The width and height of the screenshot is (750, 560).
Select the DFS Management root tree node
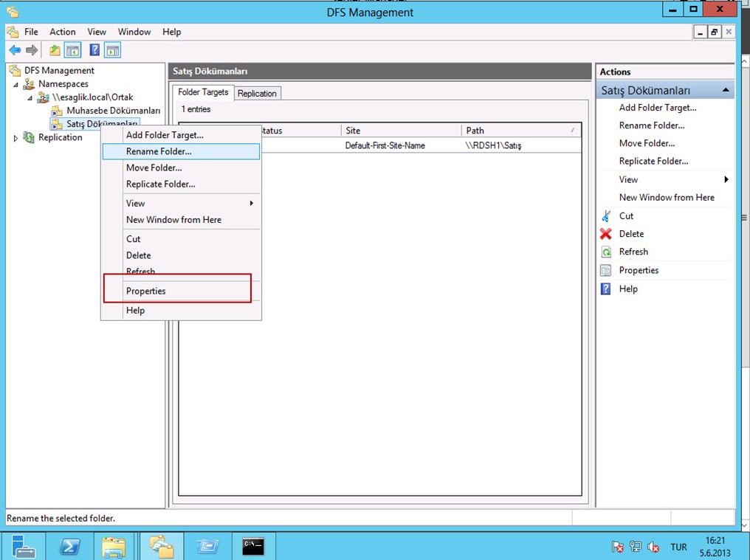[x=59, y=71]
